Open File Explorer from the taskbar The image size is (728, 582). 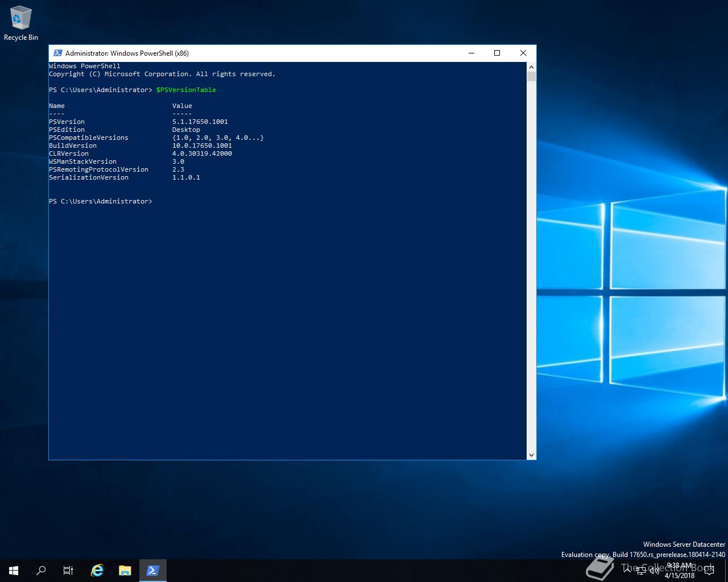point(125,571)
